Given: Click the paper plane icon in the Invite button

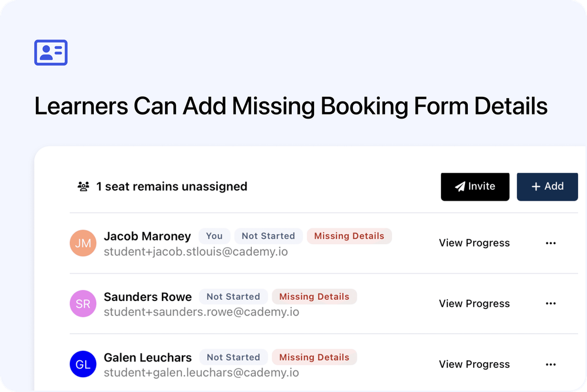Looking at the screenshot, I should coord(460,187).
